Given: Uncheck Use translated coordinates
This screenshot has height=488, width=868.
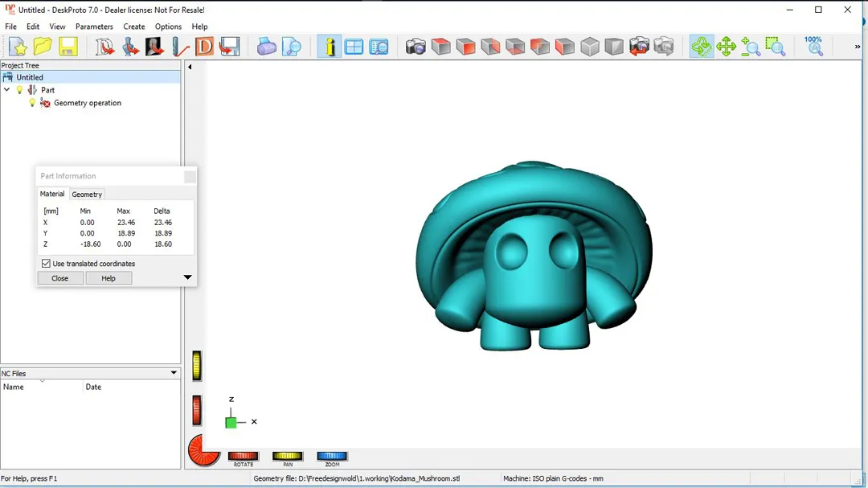Looking at the screenshot, I should click(46, 264).
